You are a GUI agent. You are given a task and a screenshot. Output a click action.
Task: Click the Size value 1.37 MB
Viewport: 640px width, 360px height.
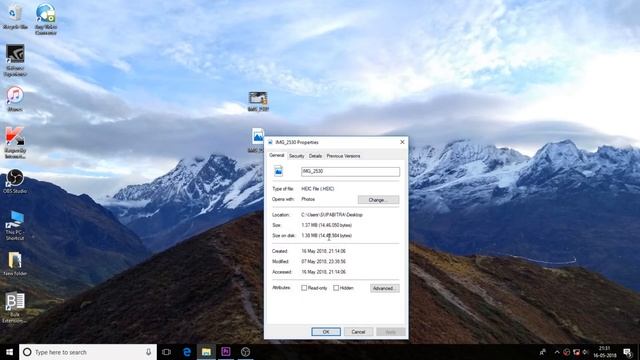(327, 225)
